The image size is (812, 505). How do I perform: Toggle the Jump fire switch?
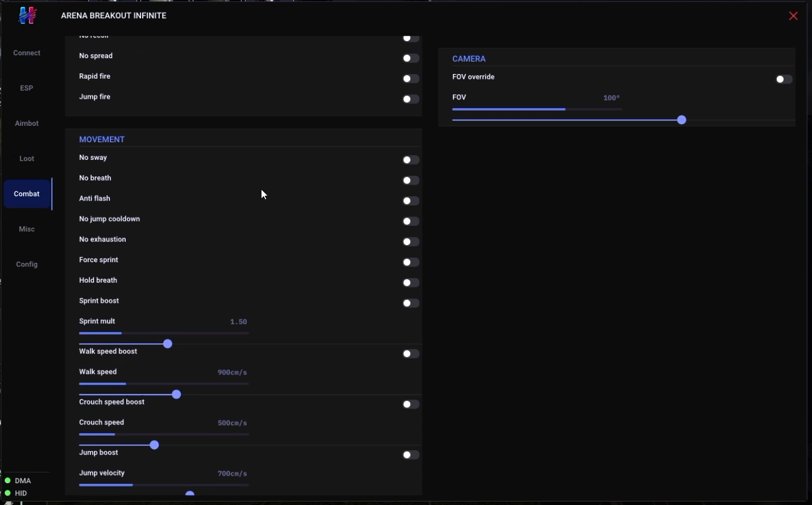pyautogui.click(x=411, y=99)
